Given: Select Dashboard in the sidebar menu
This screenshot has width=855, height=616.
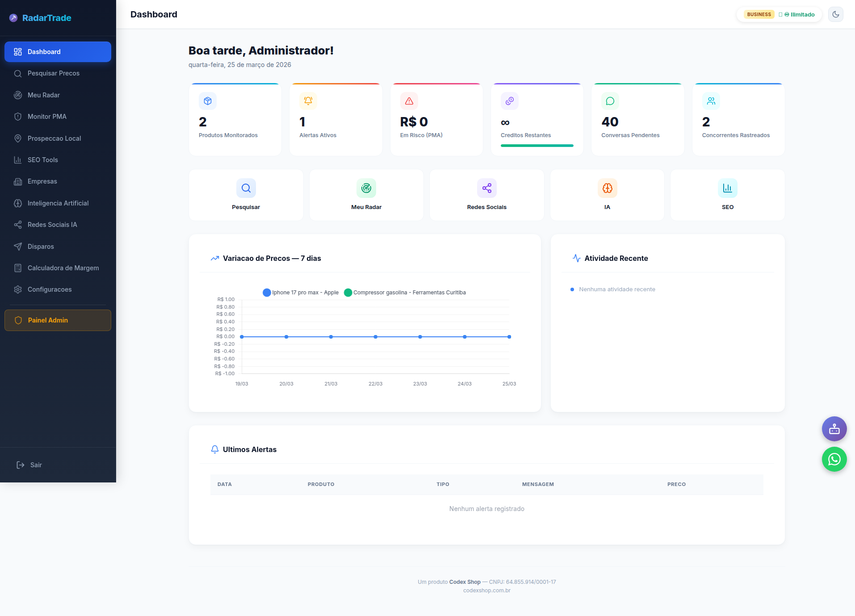Looking at the screenshot, I should point(57,51).
